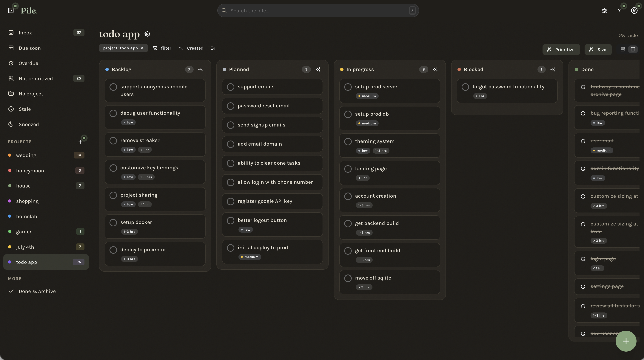
Task: Check off 'remove streaks?' task
Action: (113, 141)
